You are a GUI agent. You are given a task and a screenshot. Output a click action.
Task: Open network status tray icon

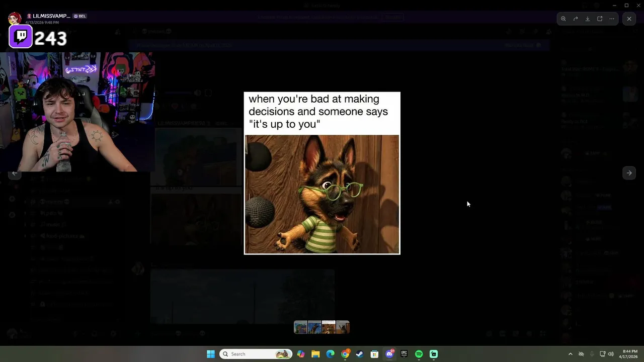pos(602,354)
